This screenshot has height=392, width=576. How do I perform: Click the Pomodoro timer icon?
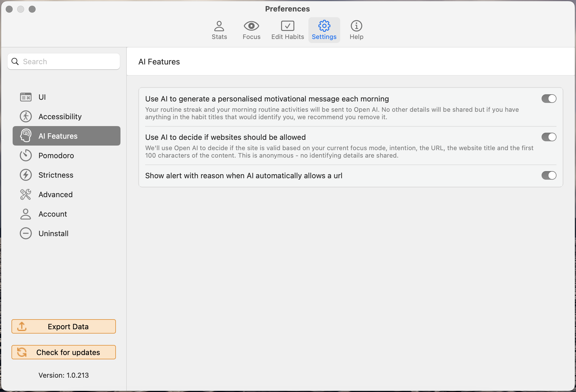[26, 155]
